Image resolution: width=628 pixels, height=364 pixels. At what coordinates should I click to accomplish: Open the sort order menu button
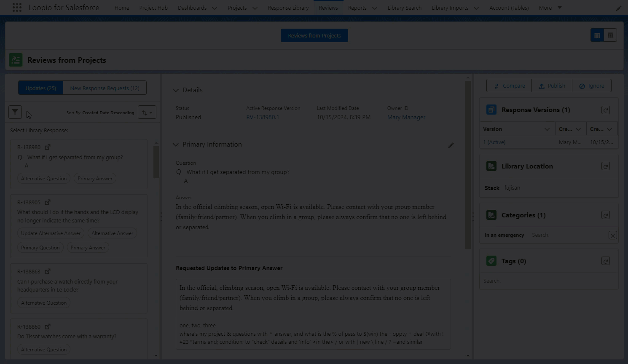click(147, 112)
